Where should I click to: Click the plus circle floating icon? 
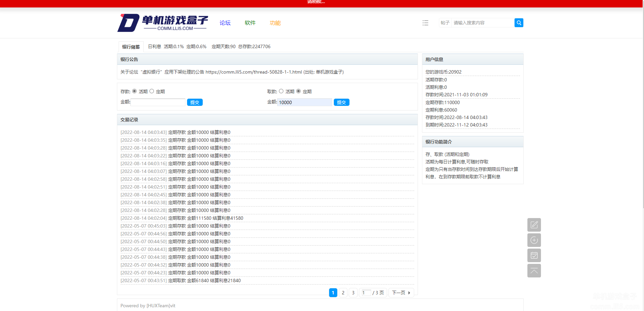(534, 240)
